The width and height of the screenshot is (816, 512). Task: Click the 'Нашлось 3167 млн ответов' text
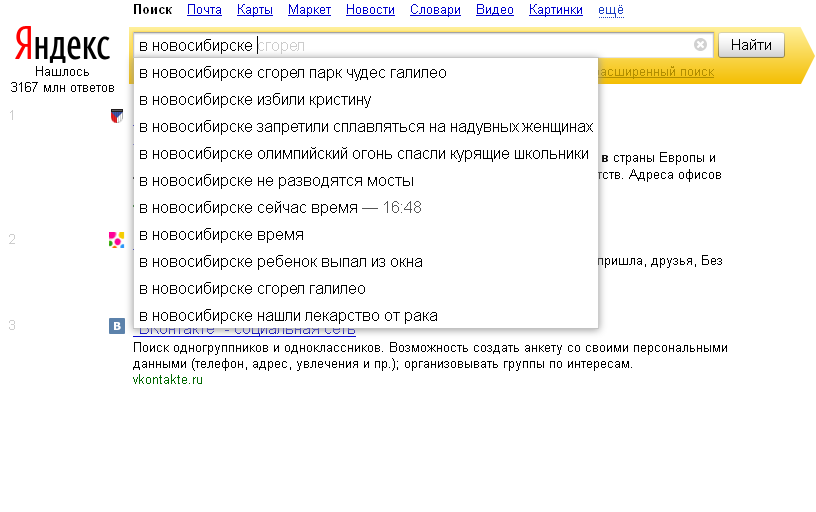(x=62, y=80)
